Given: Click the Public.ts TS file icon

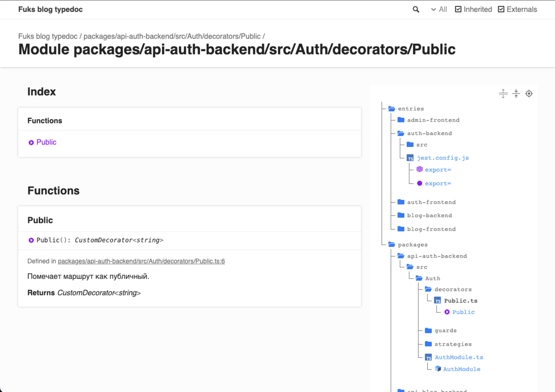Looking at the screenshot, I should tap(437, 301).
